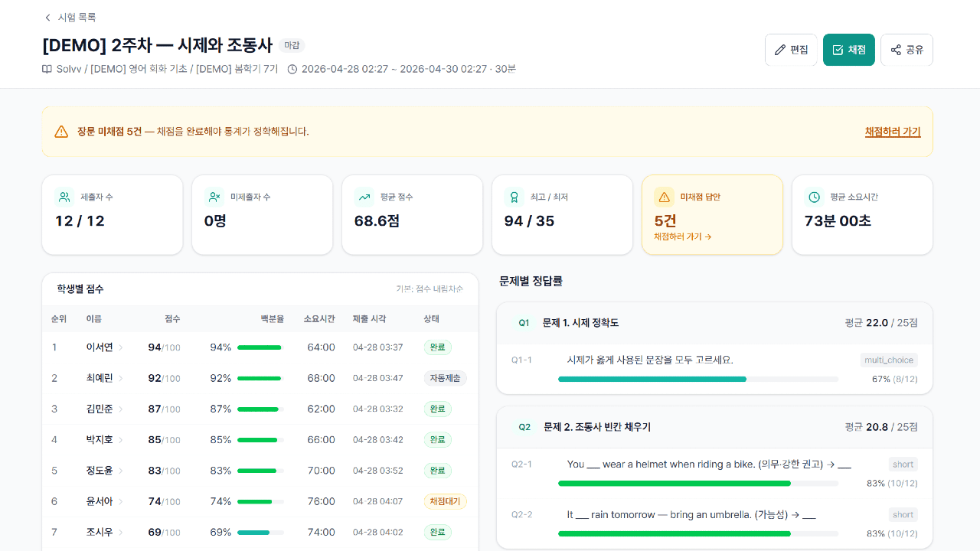Click the 채점대기 status badge for 윤서아

pyautogui.click(x=445, y=501)
